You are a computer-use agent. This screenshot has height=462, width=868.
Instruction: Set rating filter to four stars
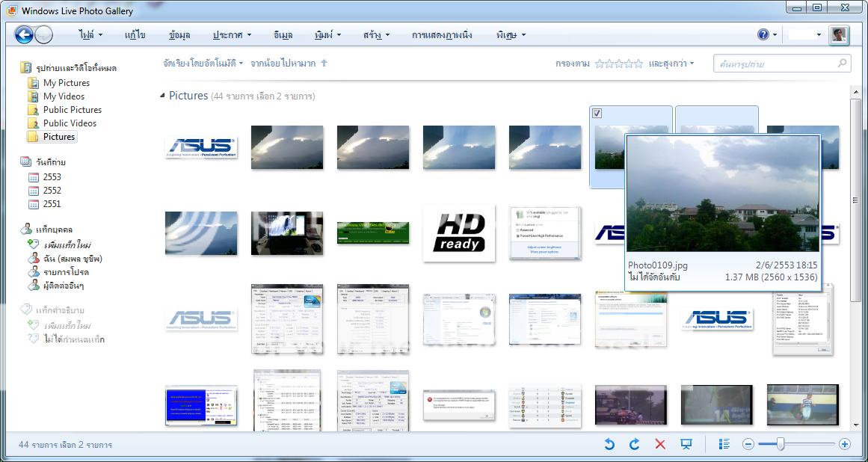click(x=629, y=64)
